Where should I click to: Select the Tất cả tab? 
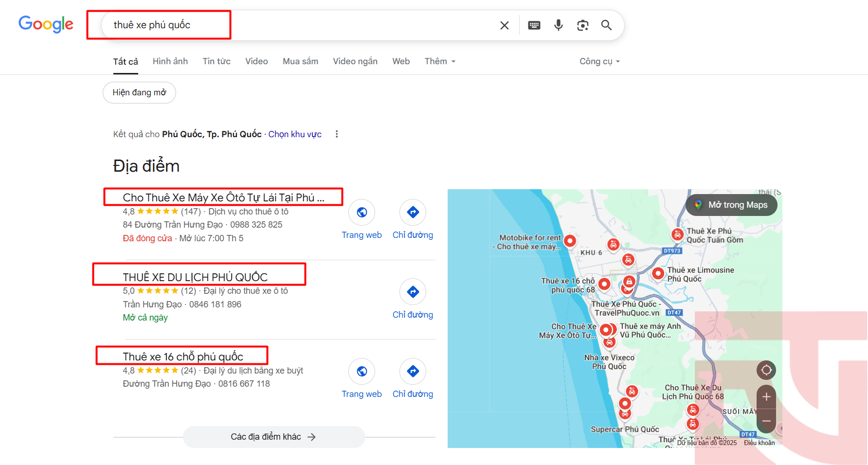click(126, 61)
